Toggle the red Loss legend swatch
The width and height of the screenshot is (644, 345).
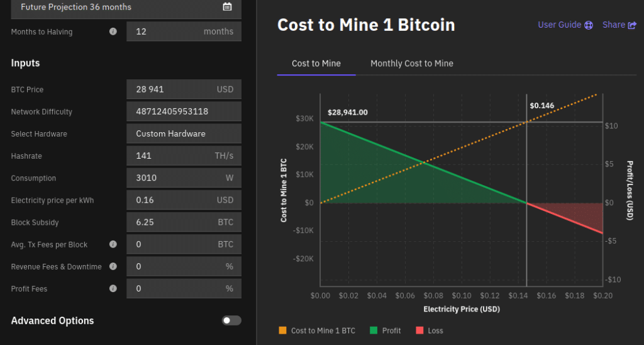coord(419,330)
